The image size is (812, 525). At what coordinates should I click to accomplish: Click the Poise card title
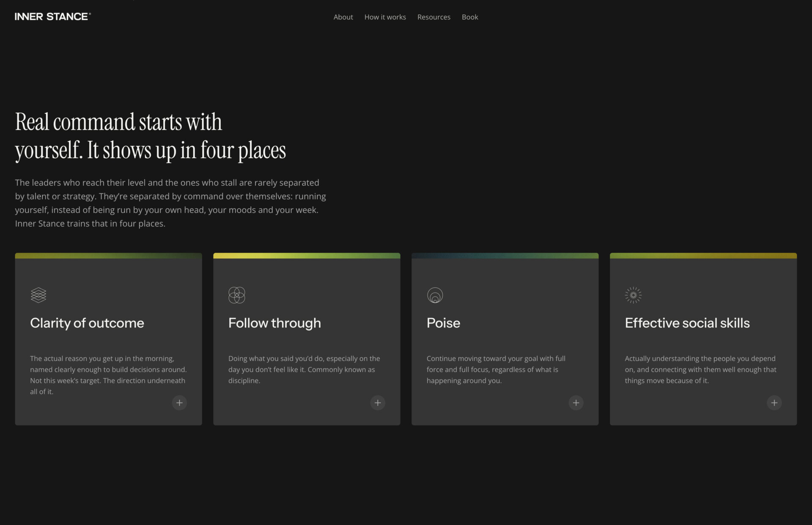(x=443, y=323)
